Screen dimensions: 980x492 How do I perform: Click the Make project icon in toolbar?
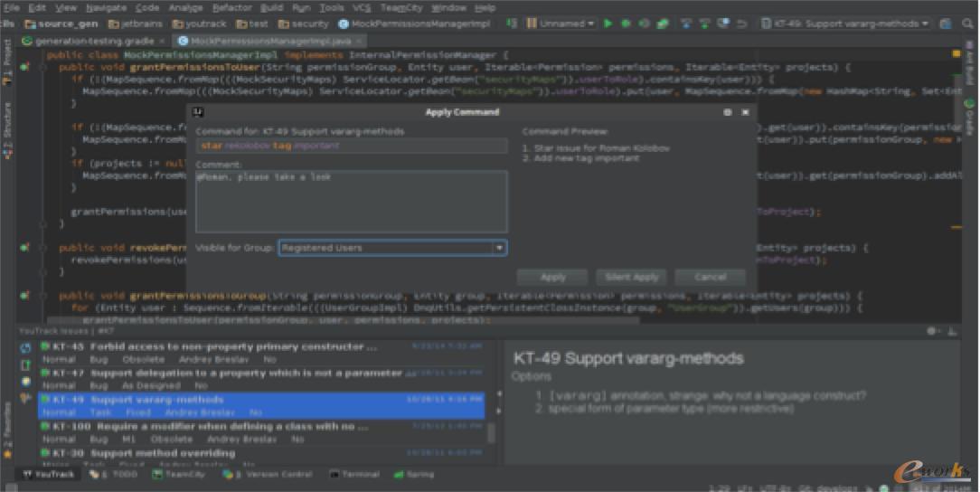click(x=514, y=24)
